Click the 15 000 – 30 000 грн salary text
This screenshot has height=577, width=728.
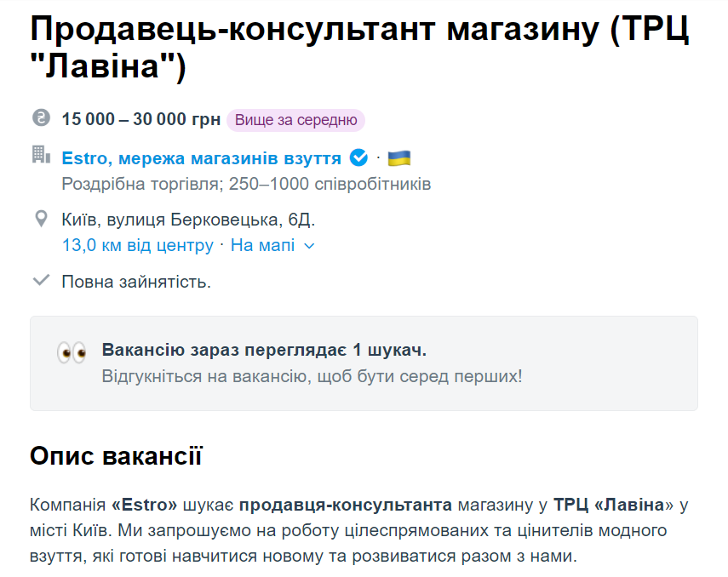[140, 119]
